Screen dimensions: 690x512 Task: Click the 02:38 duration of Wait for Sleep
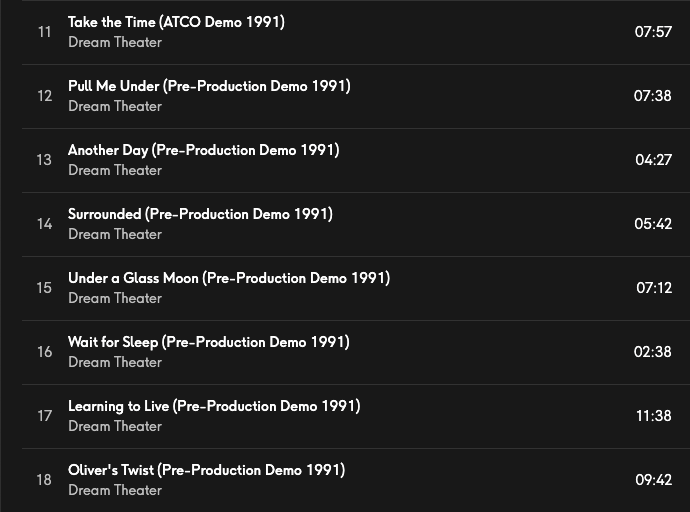point(653,352)
